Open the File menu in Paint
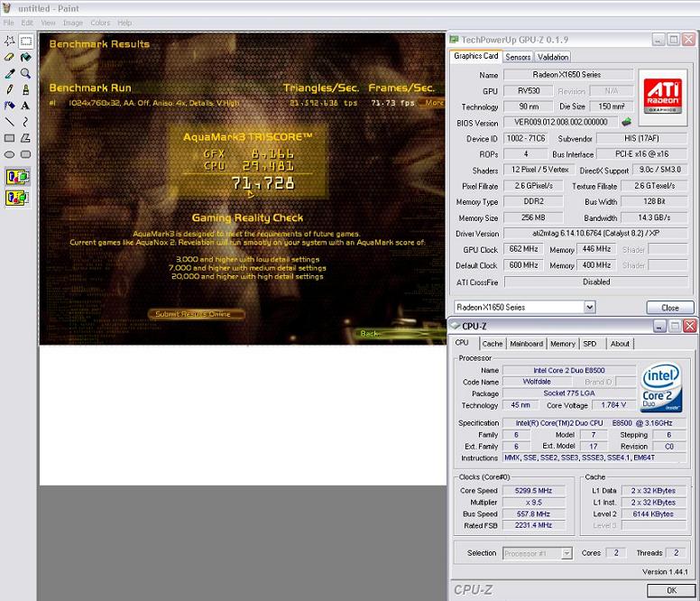 point(8,23)
